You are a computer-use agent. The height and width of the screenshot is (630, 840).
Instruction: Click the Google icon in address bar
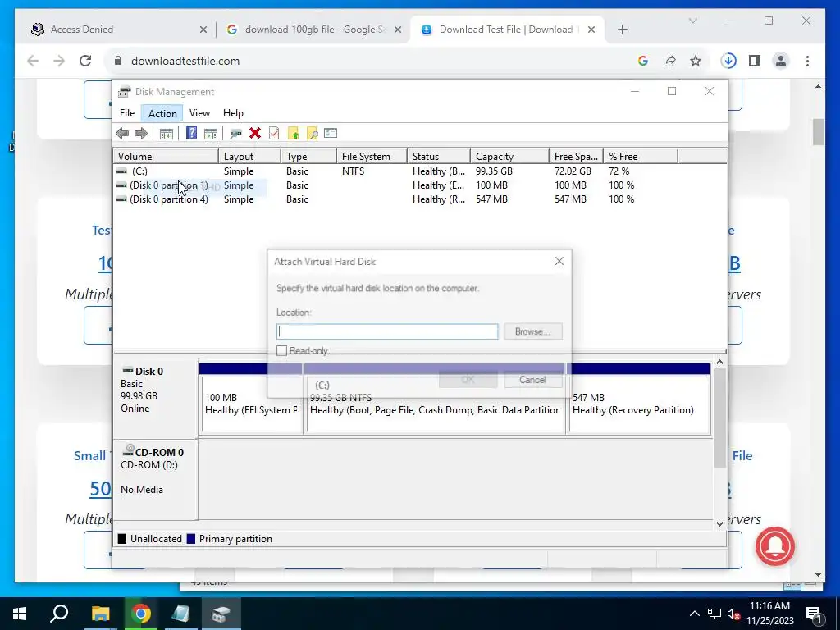click(x=643, y=61)
